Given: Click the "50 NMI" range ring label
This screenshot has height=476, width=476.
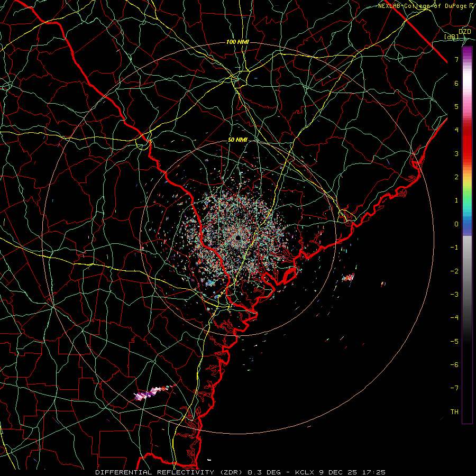Looking at the screenshot, I should pos(237,140).
